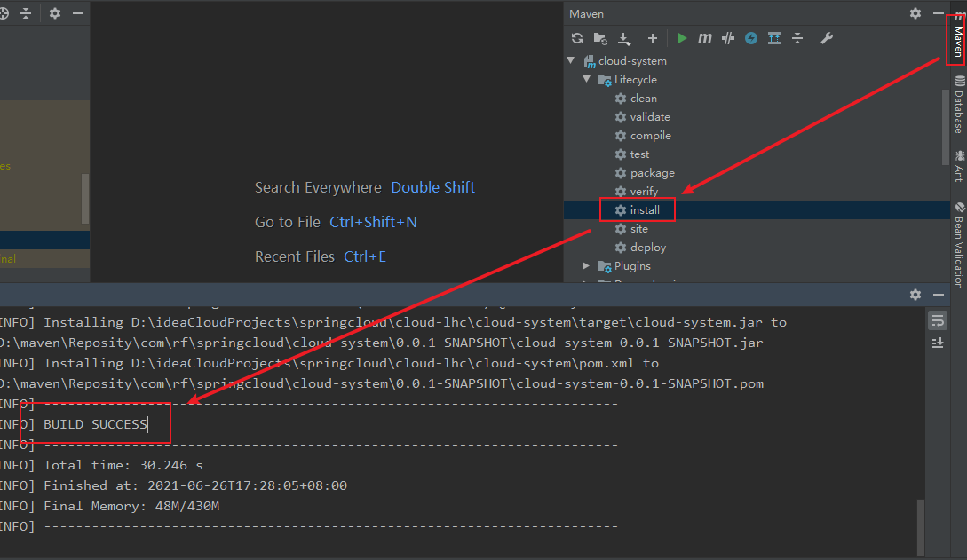Select the compile lifecycle goal
Image resolution: width=967 pixels, height=560 pixels.
(x=643, y=136)
